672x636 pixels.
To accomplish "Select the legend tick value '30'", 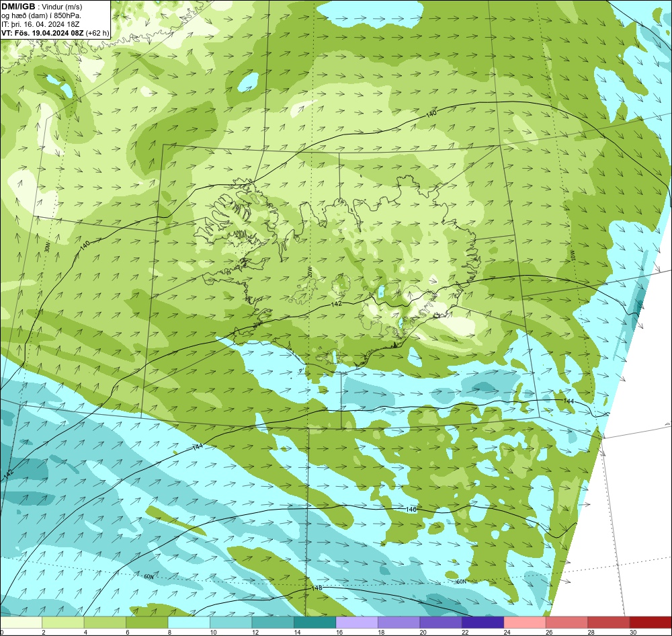I will [x=633, y=632].
